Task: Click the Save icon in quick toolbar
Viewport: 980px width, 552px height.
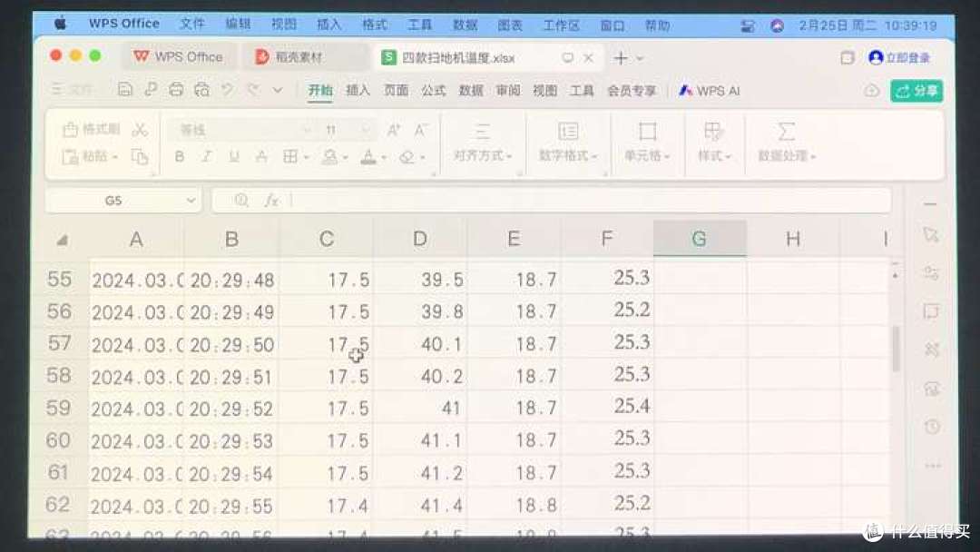Action: click(x=124, y=90)
